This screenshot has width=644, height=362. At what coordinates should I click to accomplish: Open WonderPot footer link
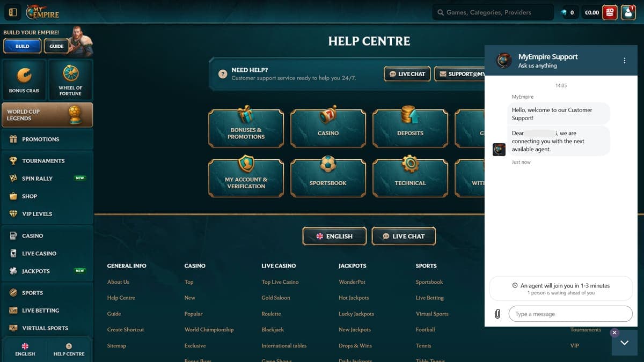[352, 282]
